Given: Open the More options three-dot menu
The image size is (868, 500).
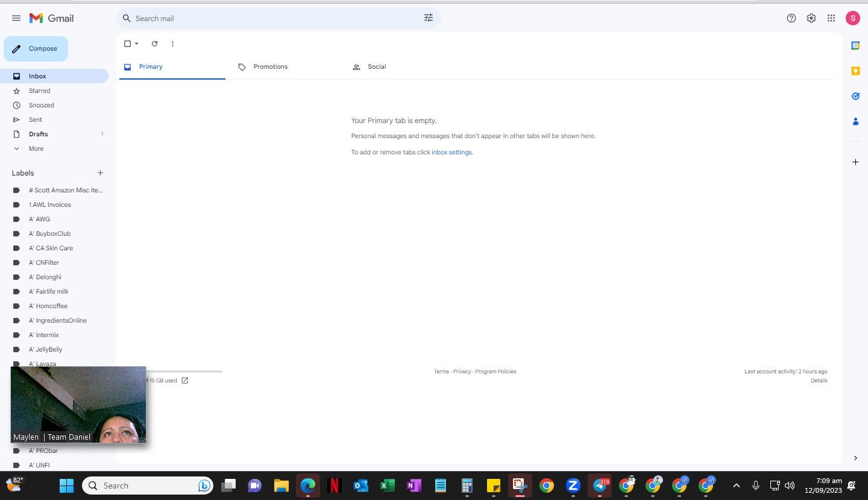Looking at the screenshot, I should point(172,43).
